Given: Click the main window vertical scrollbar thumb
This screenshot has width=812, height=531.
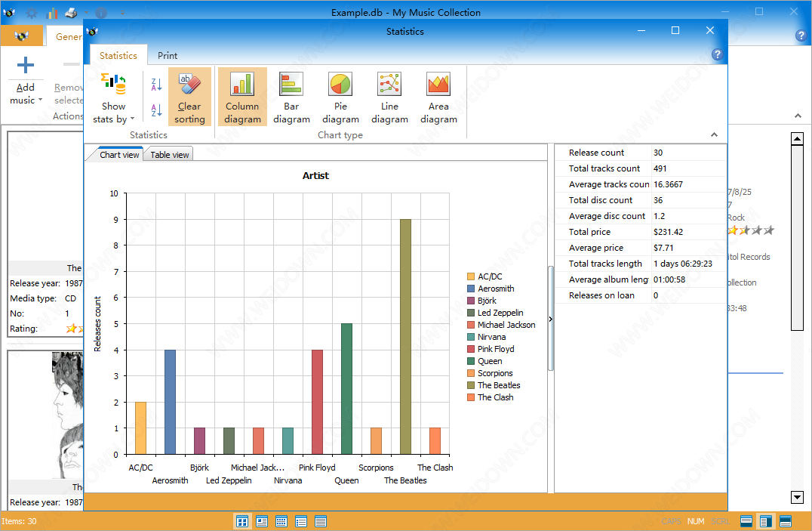Looking at the screenshot, I should pos(797,237).
